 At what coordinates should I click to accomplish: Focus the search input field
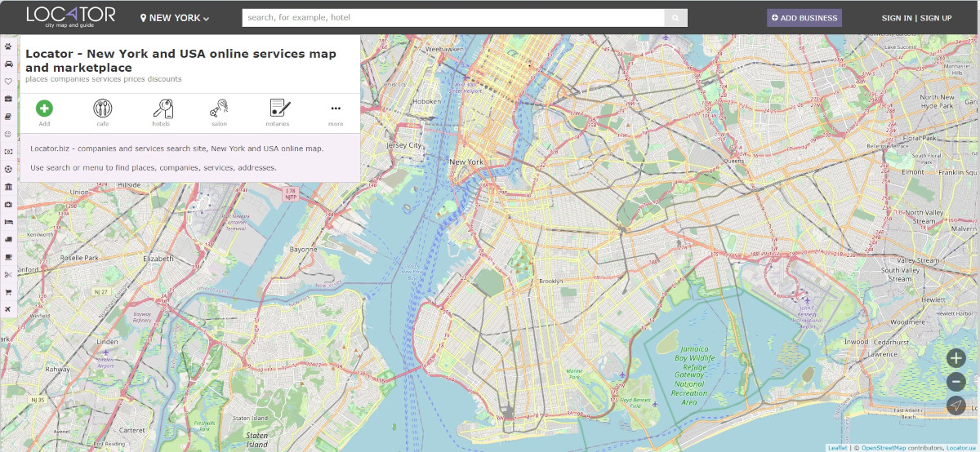[452, 18]
